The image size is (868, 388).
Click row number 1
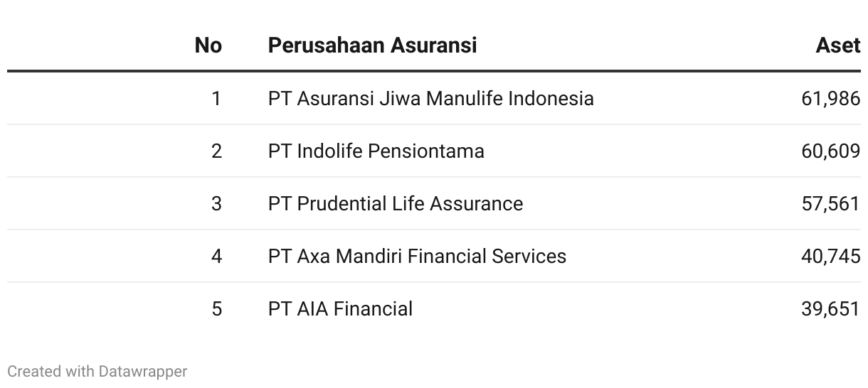tap(216, 98)
